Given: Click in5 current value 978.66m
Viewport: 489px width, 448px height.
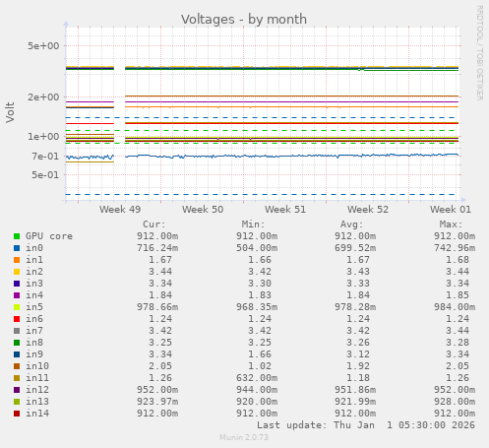Looking at the screenshot, I should pos(157,307).
